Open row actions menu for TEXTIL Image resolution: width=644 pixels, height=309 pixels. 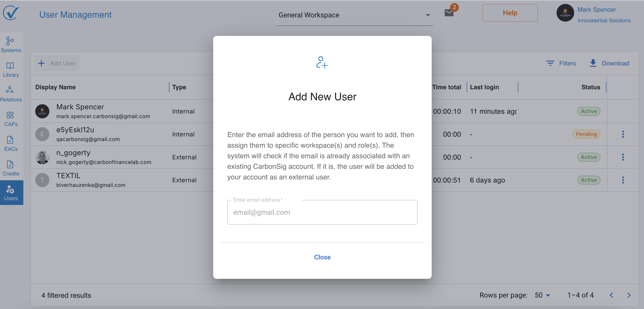(623, 180)
